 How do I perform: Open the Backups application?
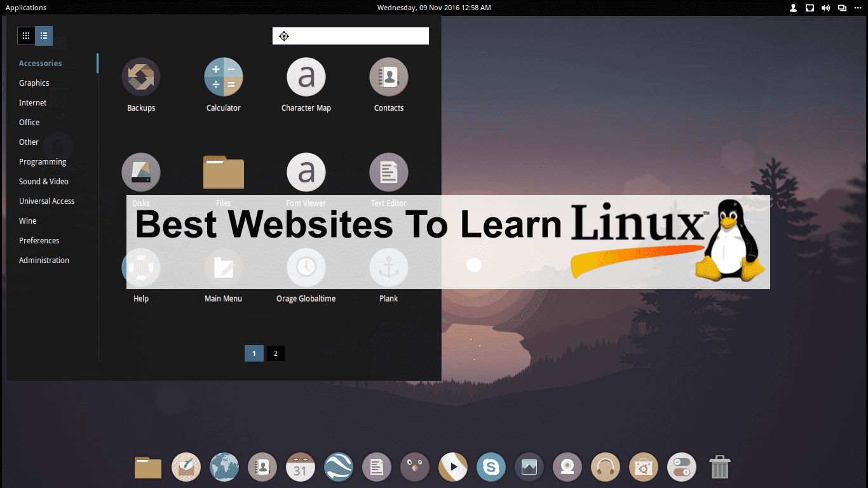[141, 77]
